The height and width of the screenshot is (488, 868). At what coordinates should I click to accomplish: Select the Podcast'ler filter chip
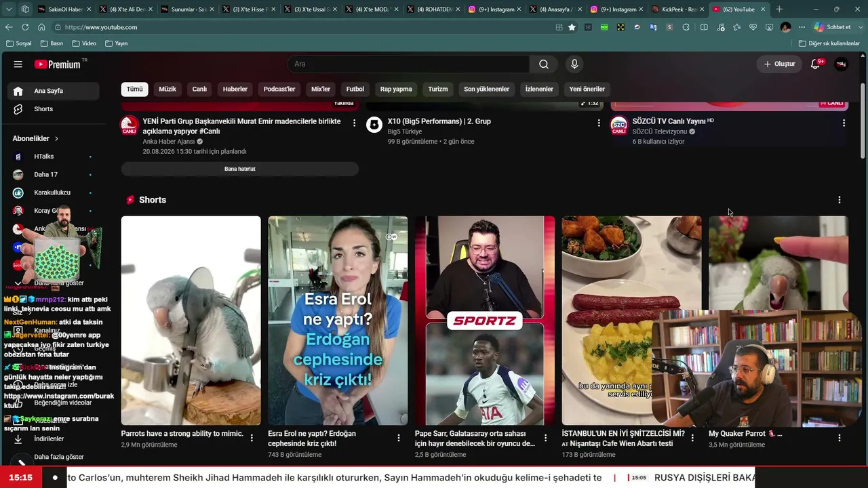[279, 89]
